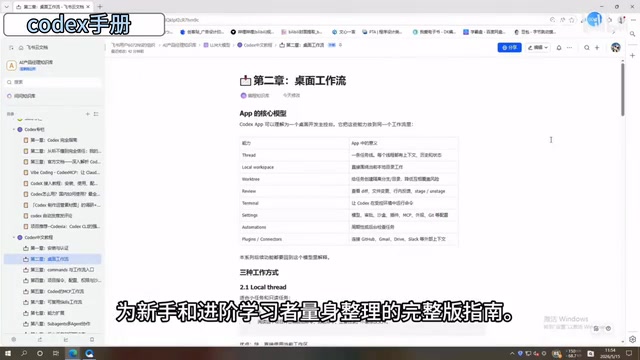Open the user avatar in document header
This screenshot has width=640, height=360.
click(616, 48)
